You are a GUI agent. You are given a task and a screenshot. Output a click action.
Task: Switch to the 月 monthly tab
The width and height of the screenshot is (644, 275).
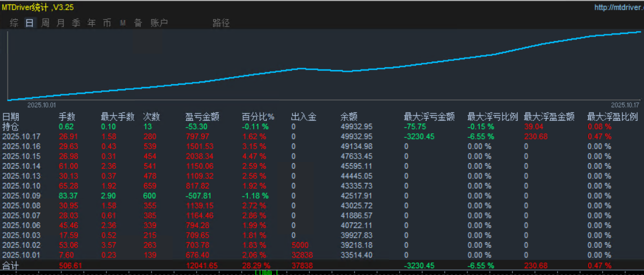pos(61,23)
